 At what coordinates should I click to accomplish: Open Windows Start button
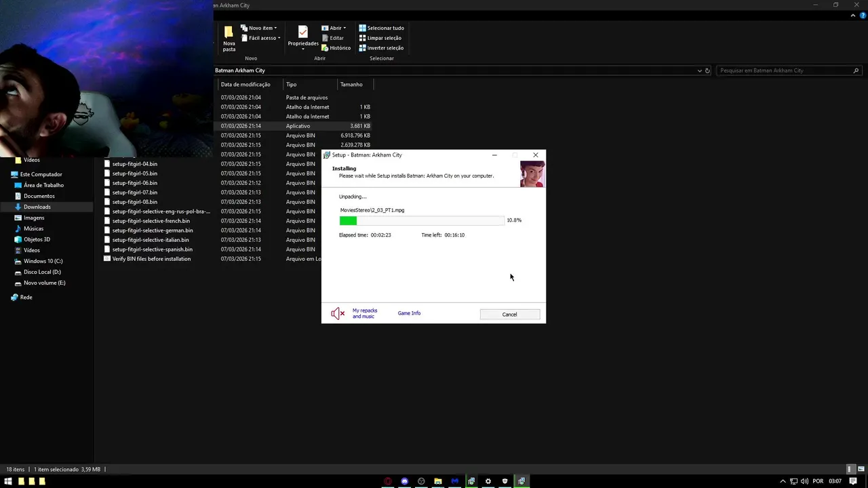(8, 481)
